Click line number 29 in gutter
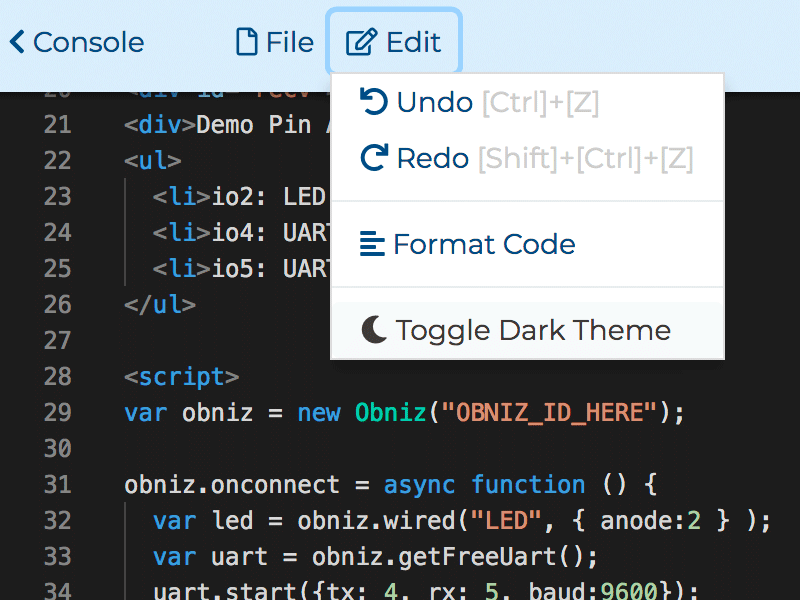 pos(57,413)
